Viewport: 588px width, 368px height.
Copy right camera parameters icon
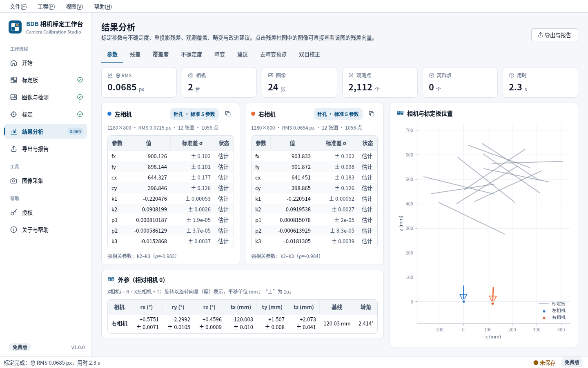[x=372, y=114]
